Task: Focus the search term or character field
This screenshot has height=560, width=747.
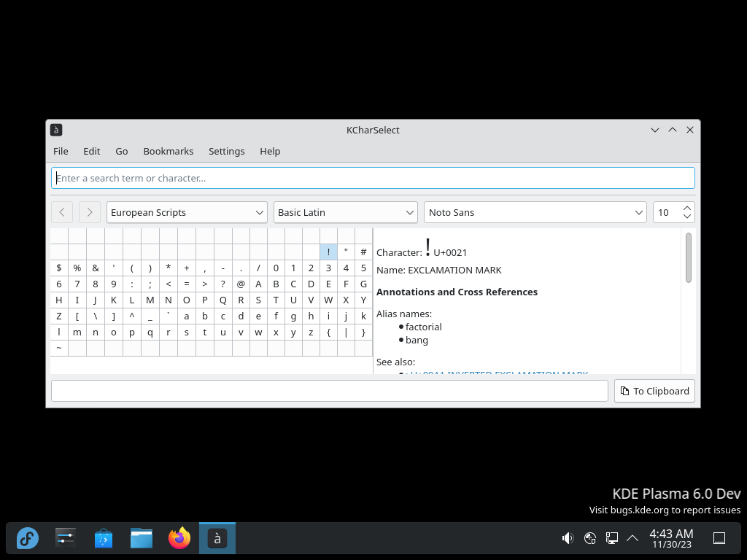Action: [x=373, y=178]
